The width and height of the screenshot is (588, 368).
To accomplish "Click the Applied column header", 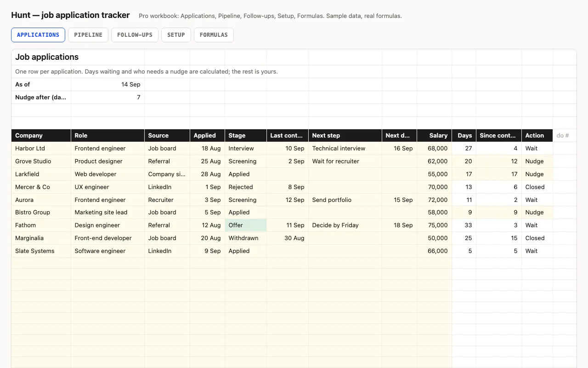I will coord(207,136).
